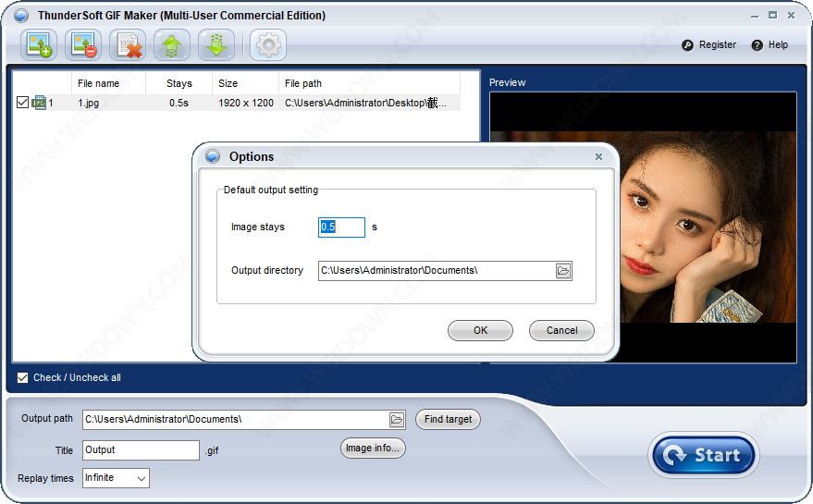Click the image file icon in row 1
The width and height of the screenshot is (813, 504).
click(39, 103)
